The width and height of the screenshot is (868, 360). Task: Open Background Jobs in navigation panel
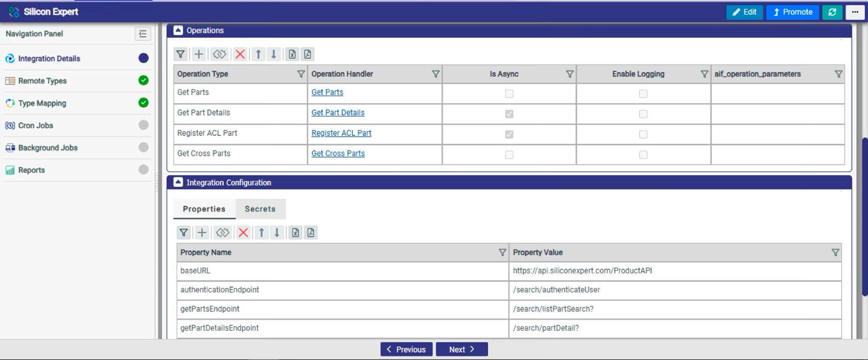click(77, 148)
